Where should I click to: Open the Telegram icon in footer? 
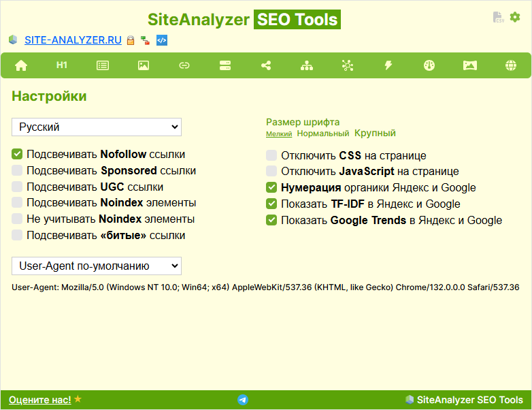click(243, 400)
